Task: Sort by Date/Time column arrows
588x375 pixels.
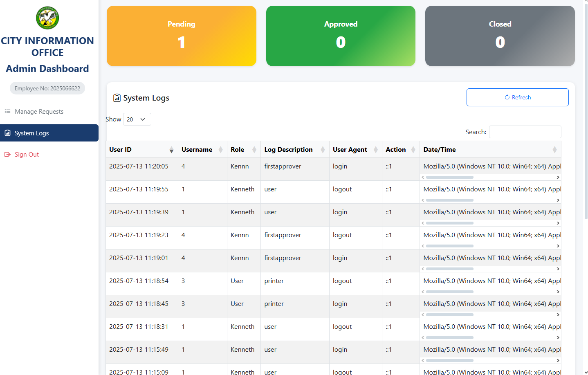Action: point(554,150)
